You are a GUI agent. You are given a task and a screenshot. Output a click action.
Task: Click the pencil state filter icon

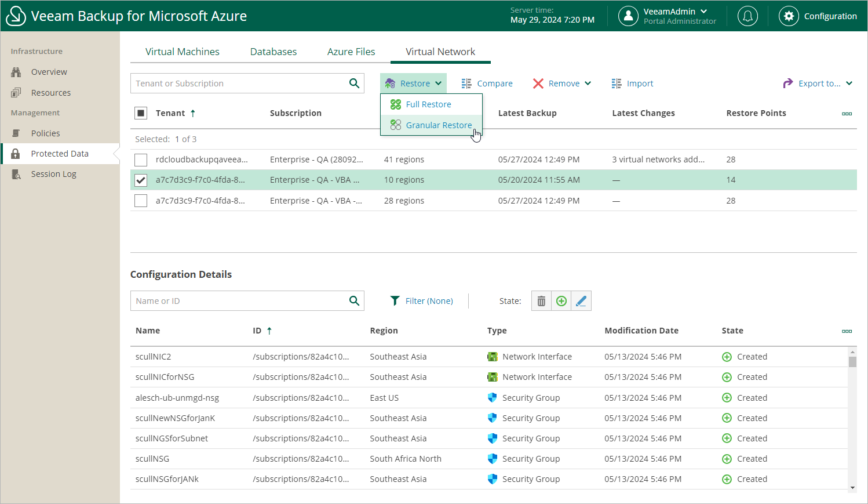point(581,301)
